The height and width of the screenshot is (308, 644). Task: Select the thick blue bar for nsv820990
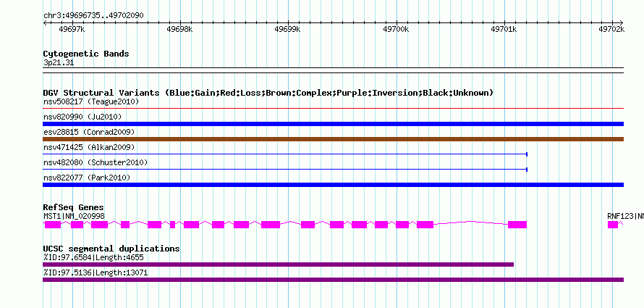(333, 124)
